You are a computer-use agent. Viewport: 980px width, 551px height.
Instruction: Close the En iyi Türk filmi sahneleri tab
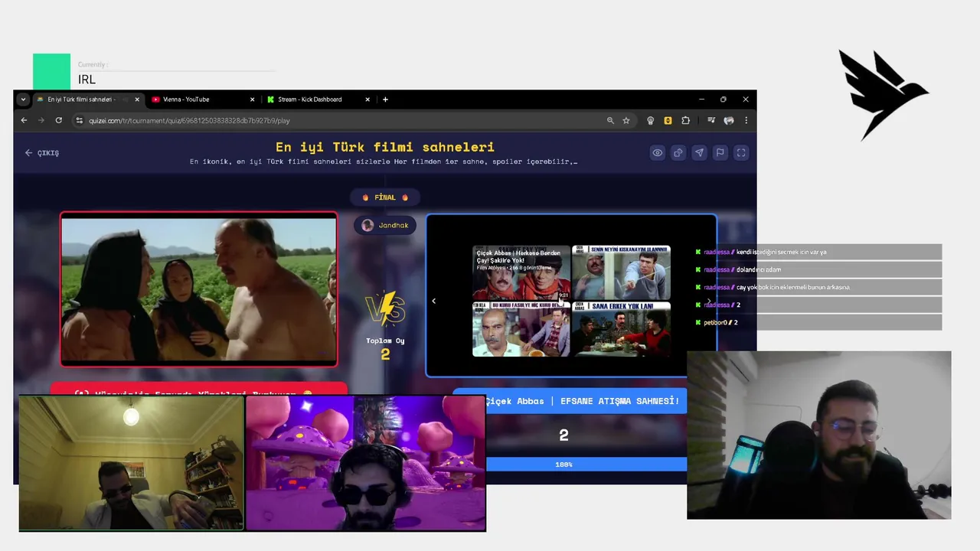[137, 99]
